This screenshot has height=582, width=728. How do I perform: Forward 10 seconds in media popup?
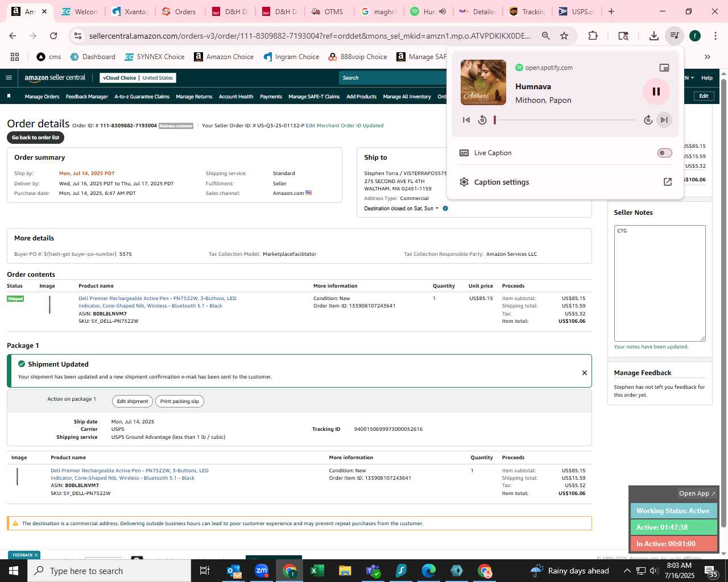pyautogui.click(x=648, y=120)
